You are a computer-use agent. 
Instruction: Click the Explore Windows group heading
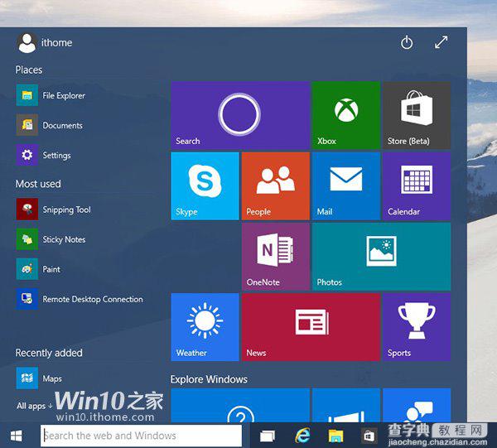tap(209, 379)
